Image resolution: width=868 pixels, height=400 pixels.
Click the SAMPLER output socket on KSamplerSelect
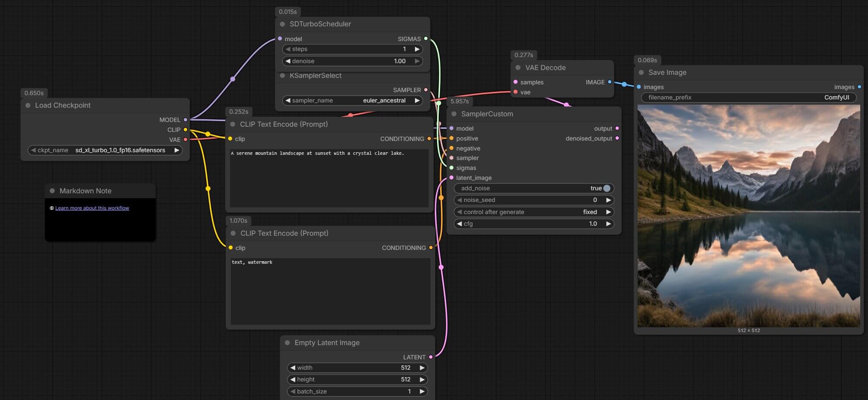tap(426, 90)
